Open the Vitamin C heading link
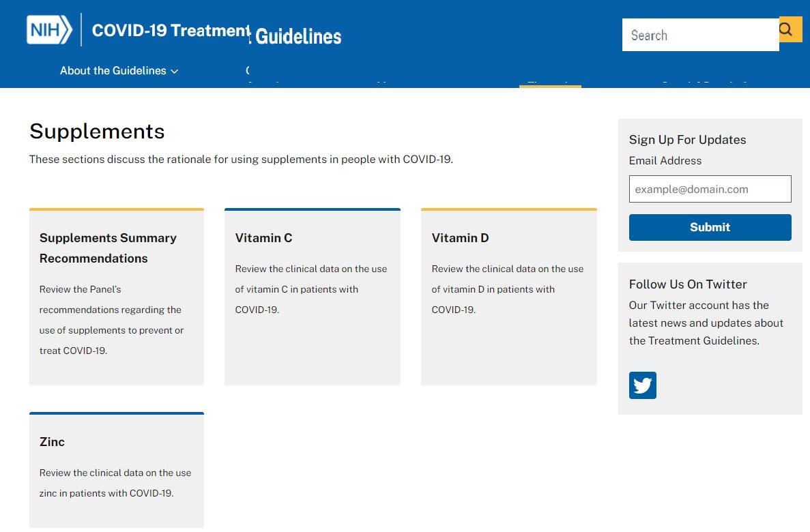The image size is (810, 532). point(263,238)
